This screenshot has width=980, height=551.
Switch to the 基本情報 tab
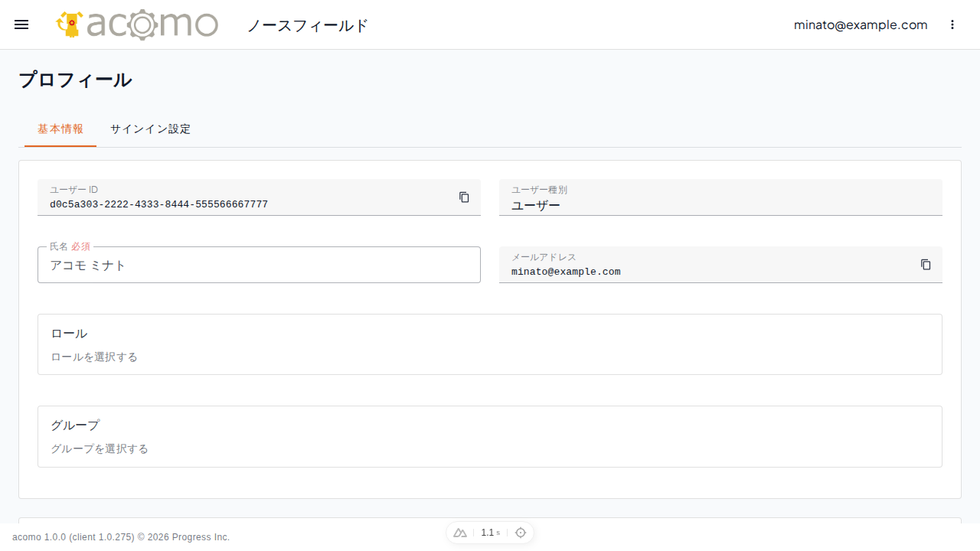(x=60, y=129)
